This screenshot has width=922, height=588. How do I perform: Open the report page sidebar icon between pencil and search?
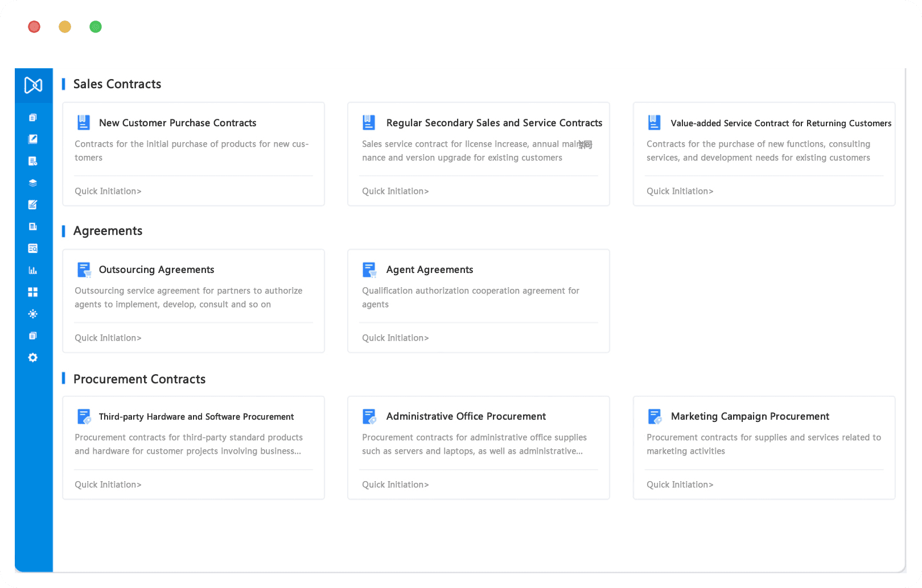(x=33, y=226)
